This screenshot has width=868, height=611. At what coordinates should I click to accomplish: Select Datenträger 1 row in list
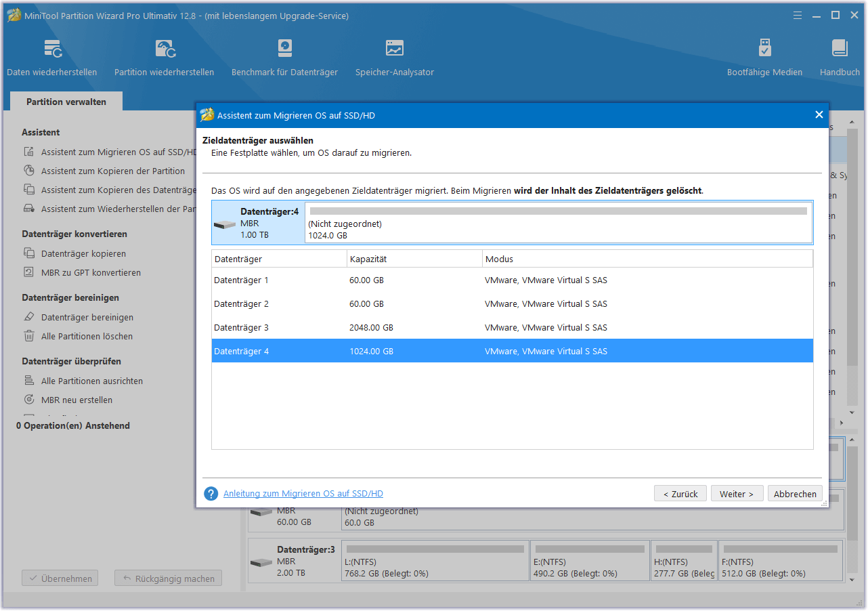513,280
